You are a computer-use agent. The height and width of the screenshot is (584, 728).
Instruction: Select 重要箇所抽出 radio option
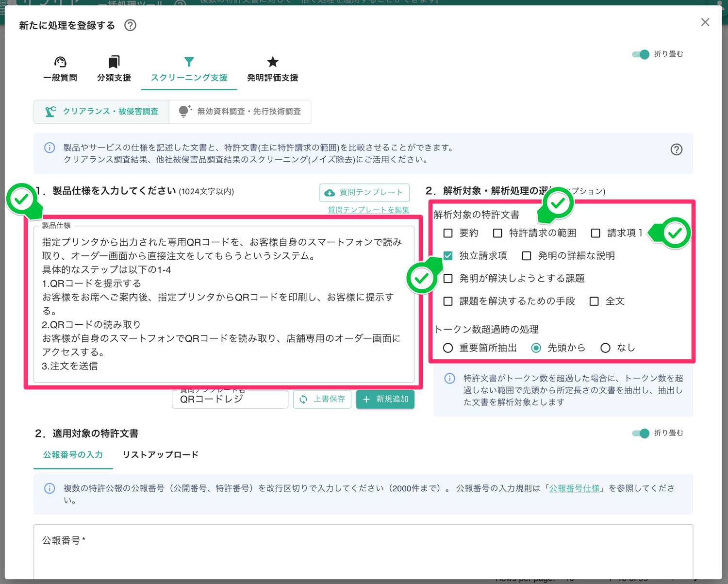448,348
